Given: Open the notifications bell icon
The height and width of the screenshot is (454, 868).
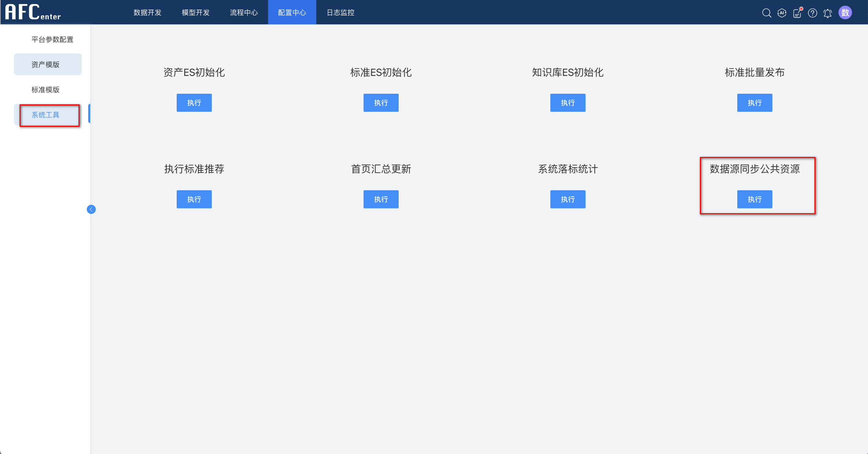Looking at the screenshot, I should point(828,13).
